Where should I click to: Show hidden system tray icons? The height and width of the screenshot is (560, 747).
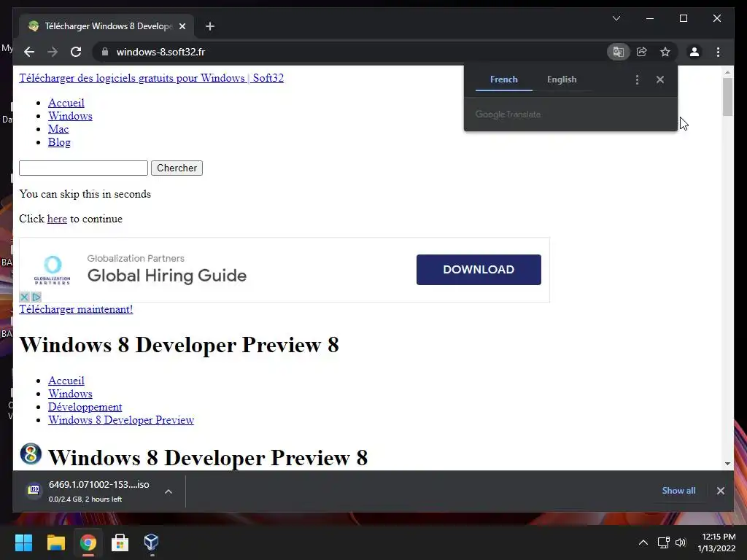coord(643,542)
